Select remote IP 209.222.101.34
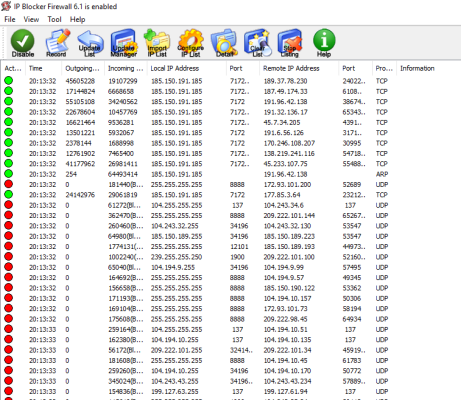This screenshot has width=461, height=400. 287,350
